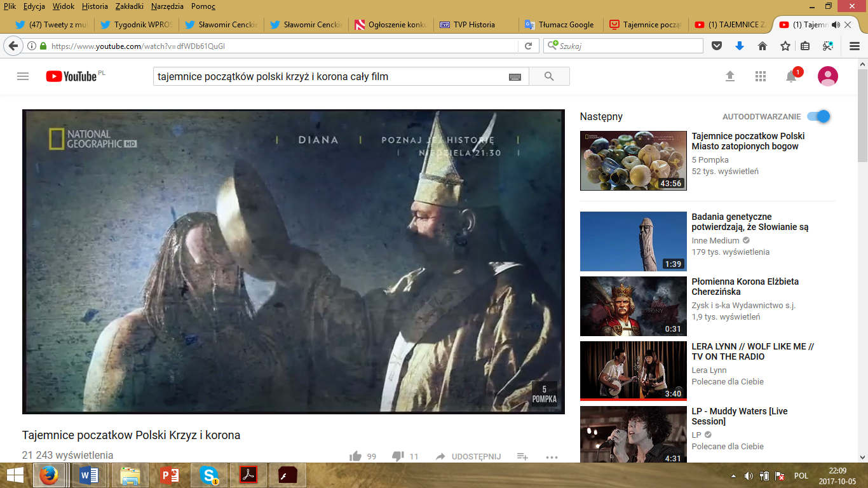Click the Firefox screenshot scissors icon
Screen dimensions: 868x488
[x=828, y=46]
